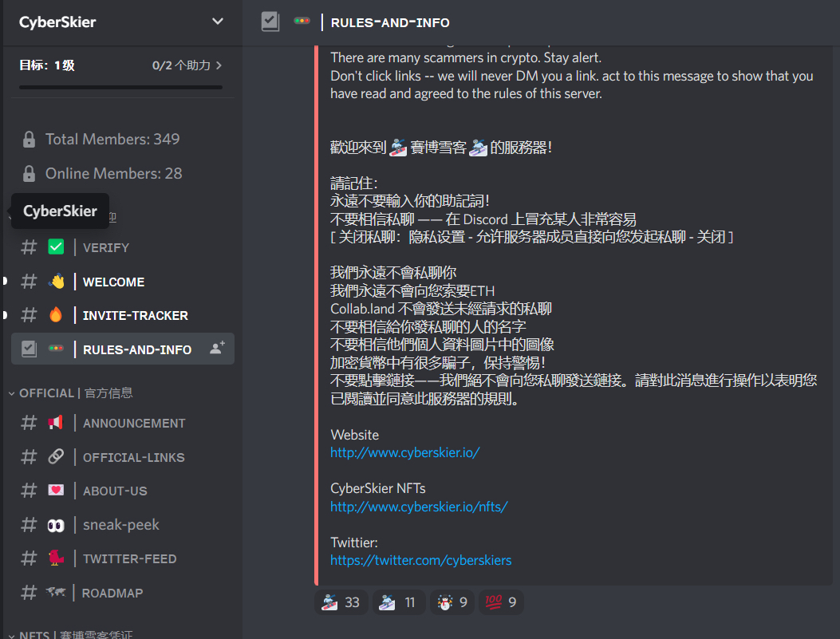The width and height of the screenshot is (840, 639).
Task: Toggle the snowman reaction with 9 votes
Action: point(452,602)
